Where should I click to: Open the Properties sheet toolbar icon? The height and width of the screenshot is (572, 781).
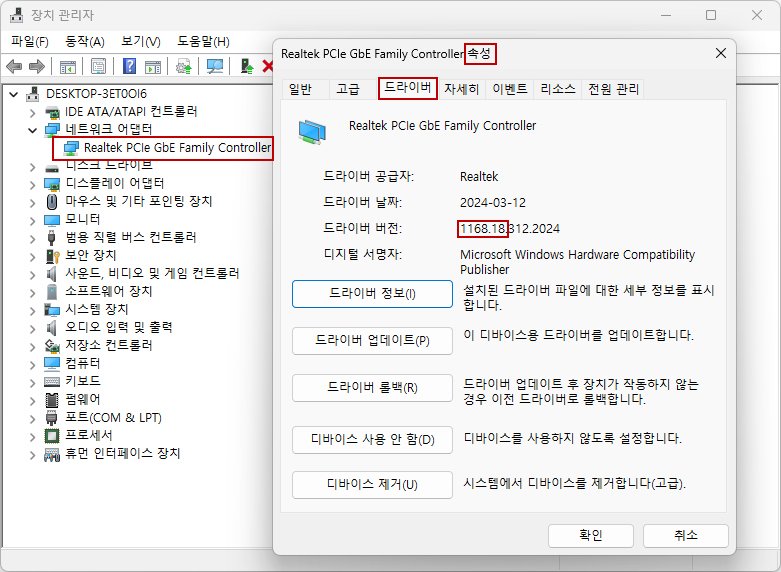click(98, 66)
